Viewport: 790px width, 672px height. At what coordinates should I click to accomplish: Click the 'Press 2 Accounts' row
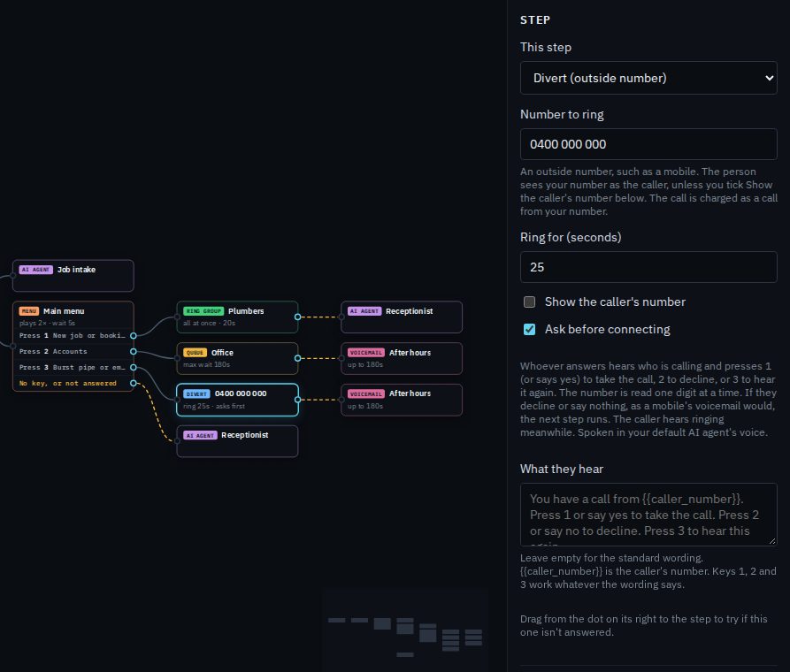click(x=73, y=352)
